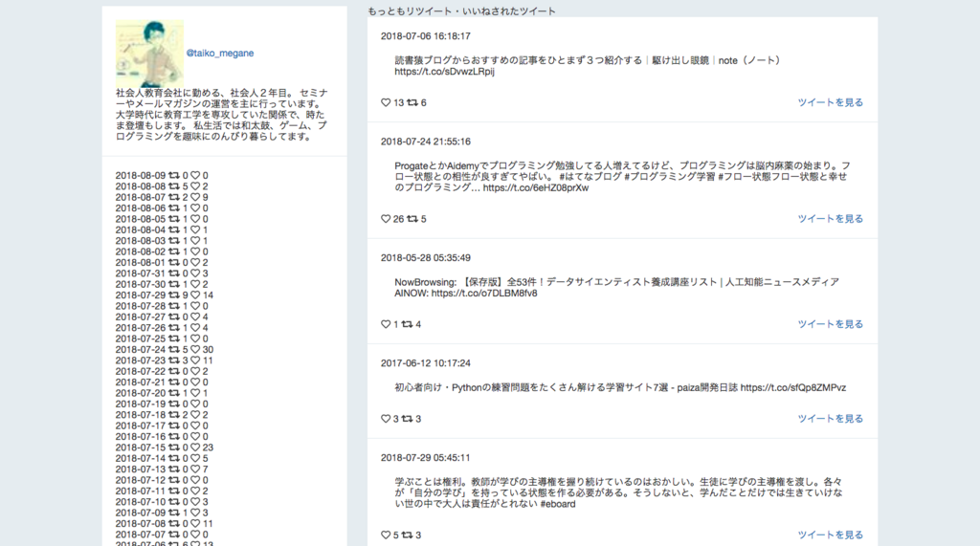Click the heart icon on the 2018-05-28 tweet
Image resolution: width=980 pixels, height=546 pixels.
pos(386,324)
